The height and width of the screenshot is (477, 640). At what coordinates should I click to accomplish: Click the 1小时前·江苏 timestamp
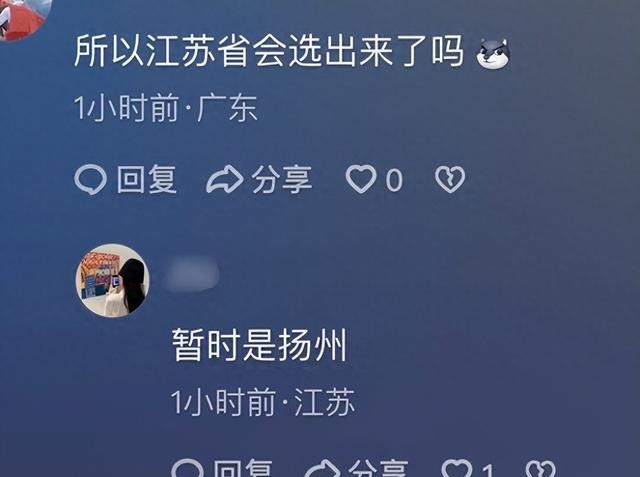coord(263,402)
